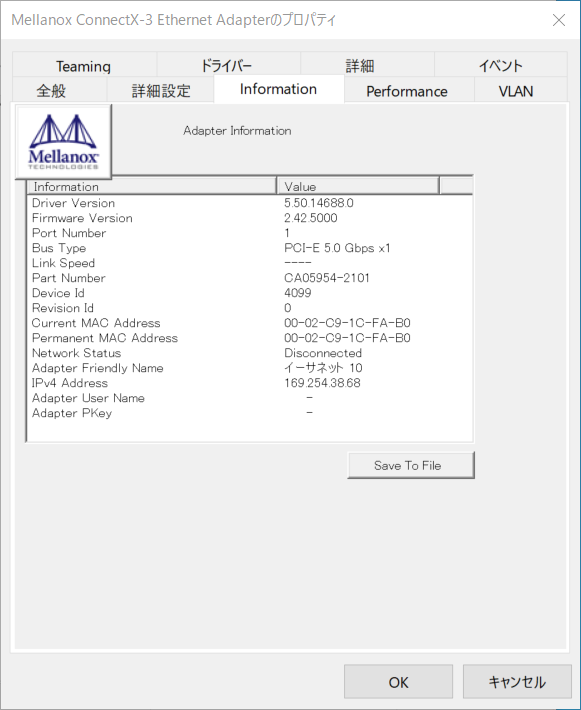Click the キャンセル button
This screenshot has height=710, width=581.
517,681
